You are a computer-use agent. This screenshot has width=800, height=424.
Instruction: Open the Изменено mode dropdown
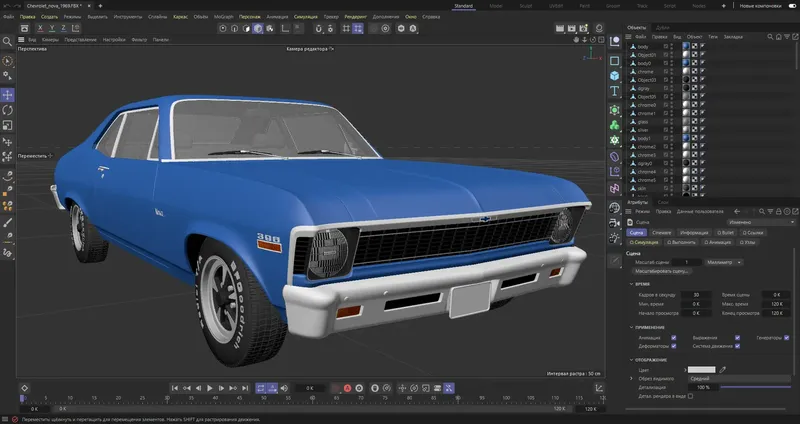pos(761,222)
